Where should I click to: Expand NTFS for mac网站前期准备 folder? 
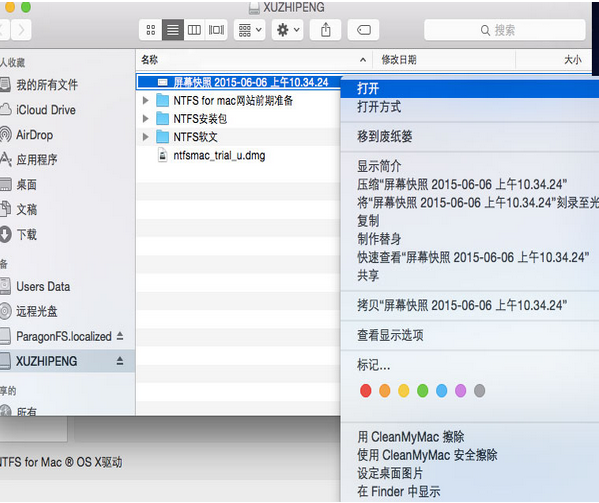point(145,100)
